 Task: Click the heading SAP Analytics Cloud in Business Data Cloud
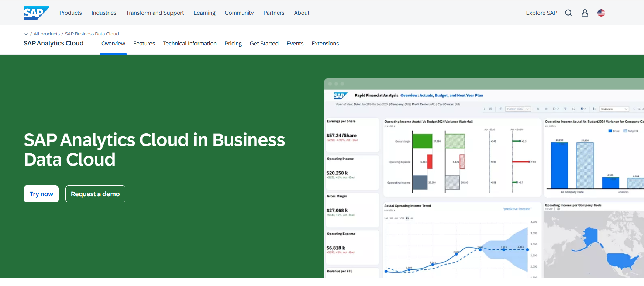pos(154,150)
